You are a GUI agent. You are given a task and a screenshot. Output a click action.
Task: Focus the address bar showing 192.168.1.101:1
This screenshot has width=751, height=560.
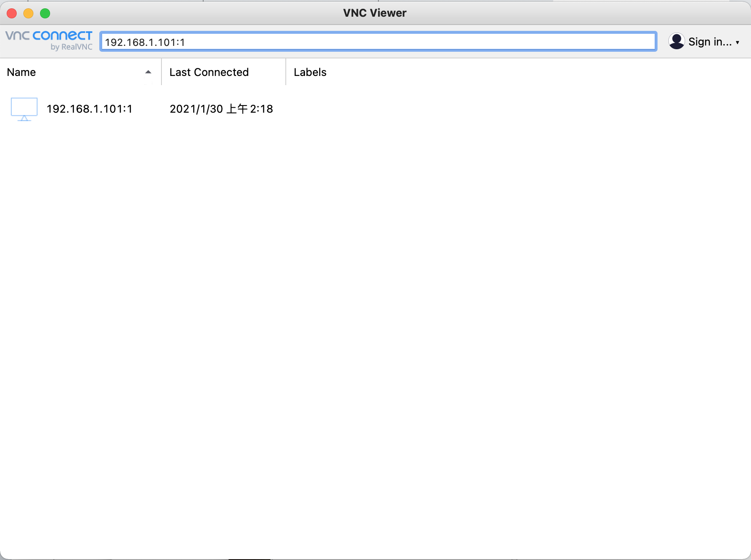tap(378, 42)
